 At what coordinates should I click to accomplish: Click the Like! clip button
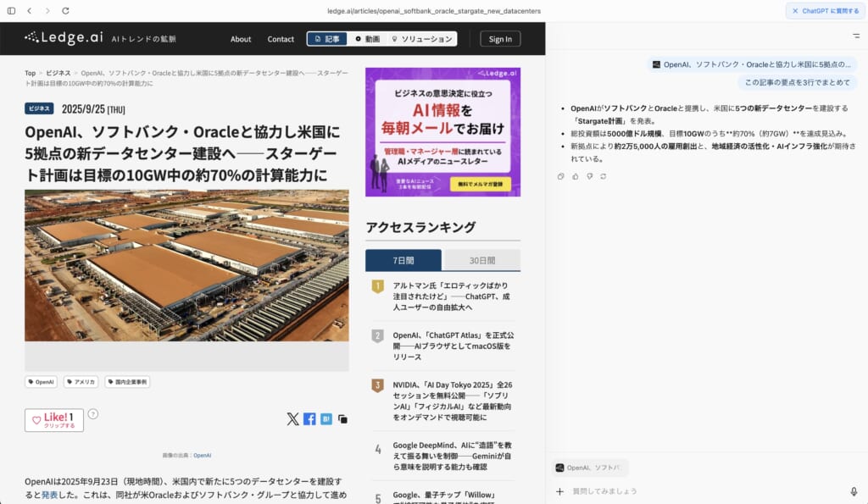point(54,418)
